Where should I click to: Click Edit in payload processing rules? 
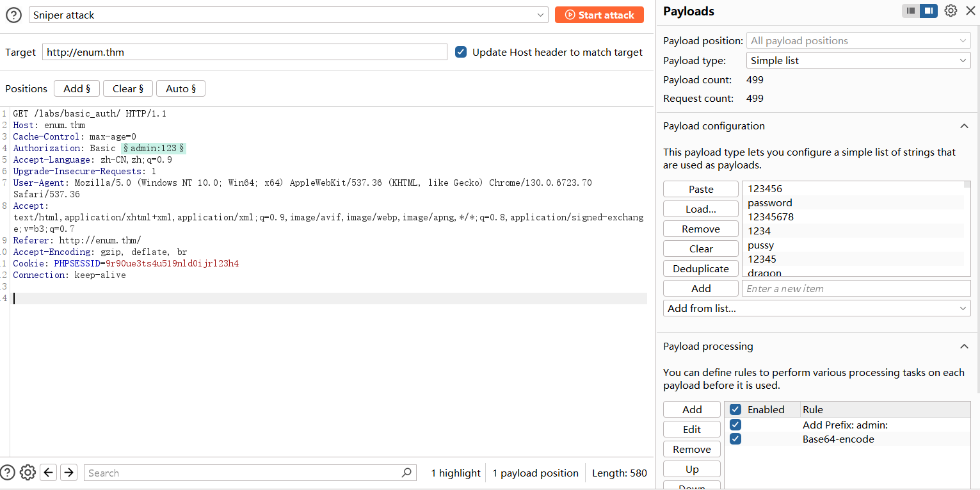click(x=692, y=429)
